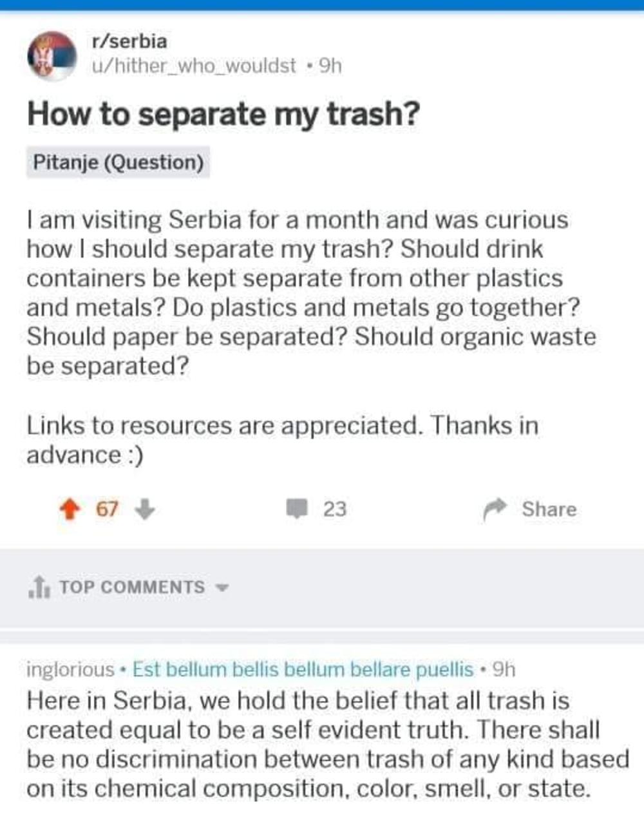Click the sort icon beside TOP COMMENTS
The width and height of the screenshot is (644, 829).
tap(39, 587)
